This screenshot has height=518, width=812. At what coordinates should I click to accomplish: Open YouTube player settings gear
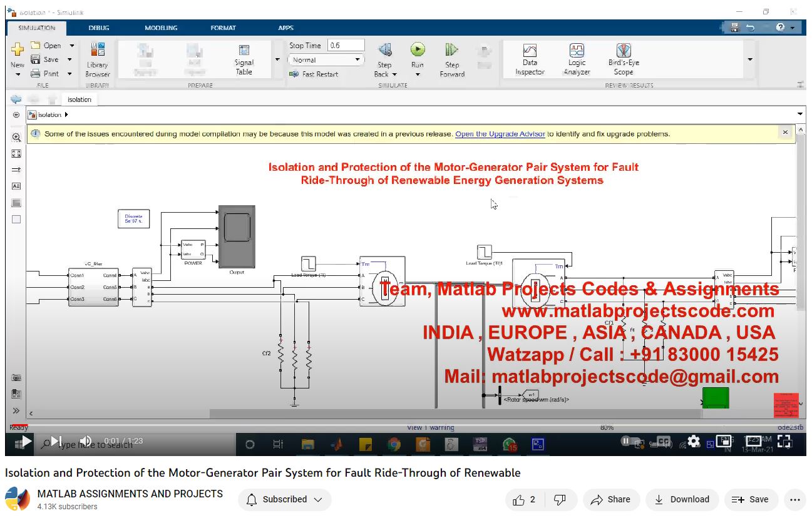[694, 441]
